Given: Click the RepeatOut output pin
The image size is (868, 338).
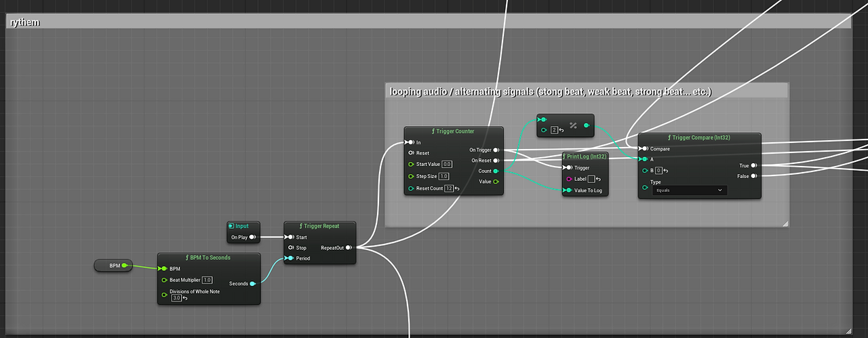Looking at the screenshot, I should coord(349,248).
